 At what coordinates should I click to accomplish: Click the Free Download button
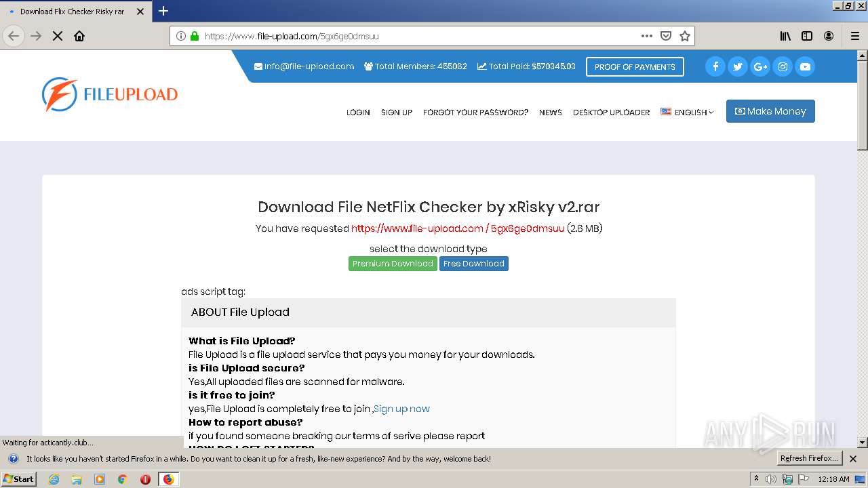pos(474,264)
